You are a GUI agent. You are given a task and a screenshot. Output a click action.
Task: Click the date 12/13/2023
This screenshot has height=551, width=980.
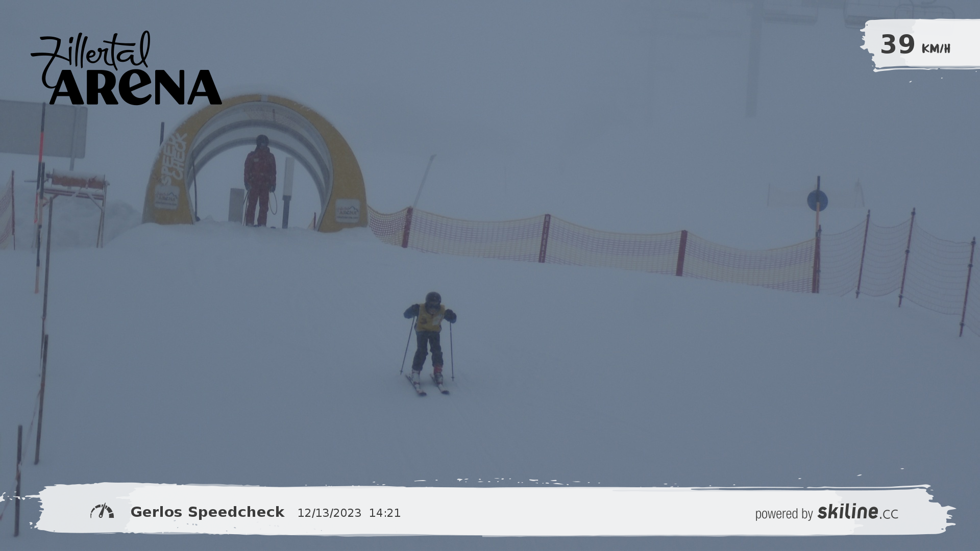click(329, 513)
